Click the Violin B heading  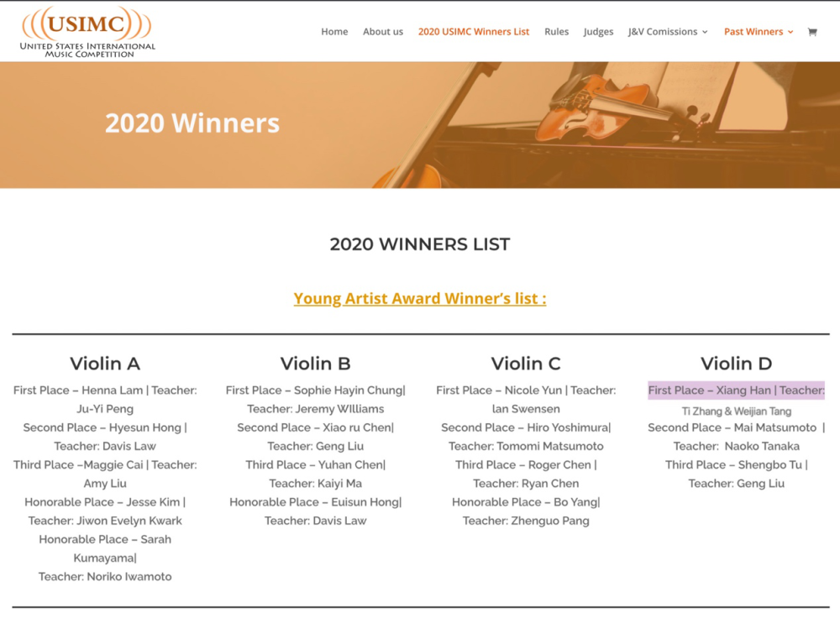[x=315, y=364]
